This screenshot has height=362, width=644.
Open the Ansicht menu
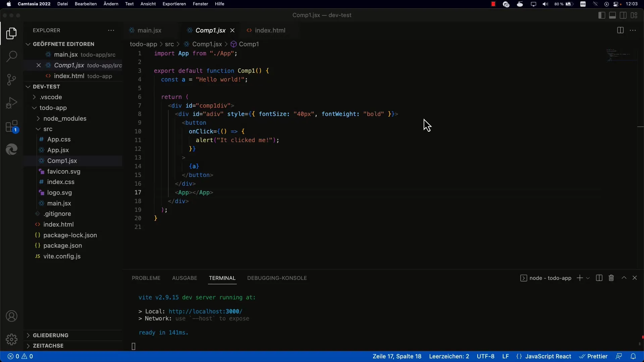(x=148, y=4)
